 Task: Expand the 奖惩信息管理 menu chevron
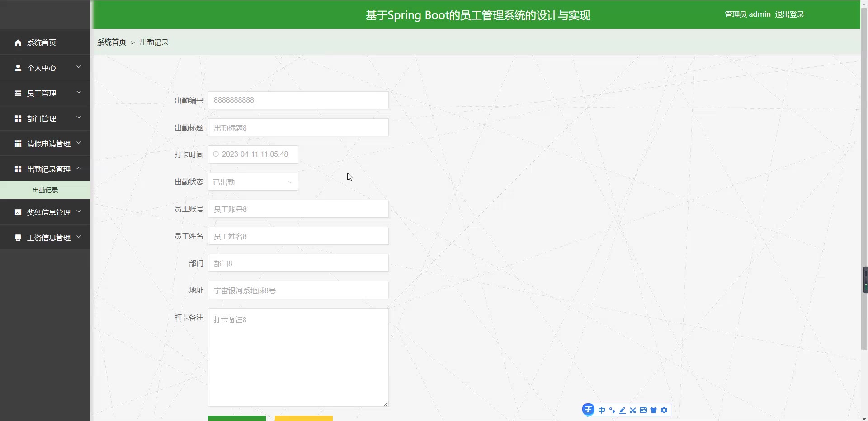coord(79,211)
